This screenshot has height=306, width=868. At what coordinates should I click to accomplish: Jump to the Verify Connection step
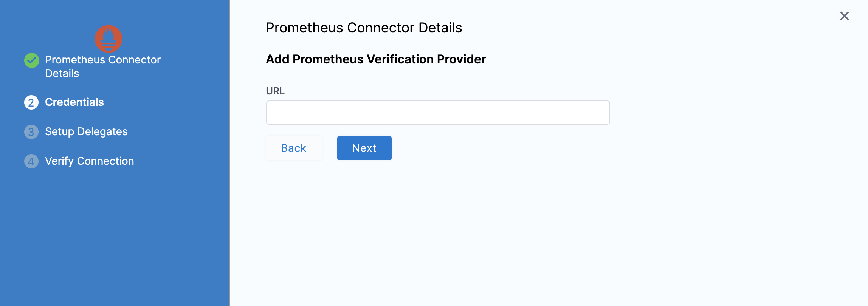[x=89, y=161]
